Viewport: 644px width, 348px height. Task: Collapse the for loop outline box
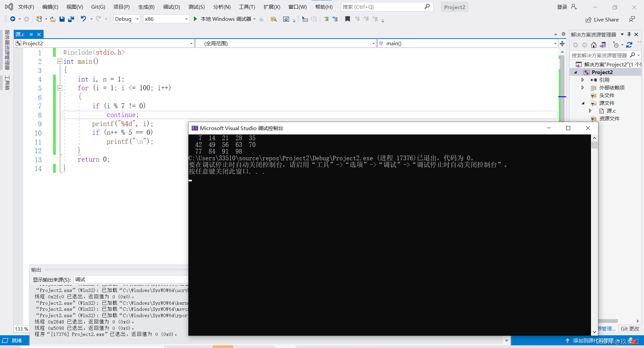point(60,88)
